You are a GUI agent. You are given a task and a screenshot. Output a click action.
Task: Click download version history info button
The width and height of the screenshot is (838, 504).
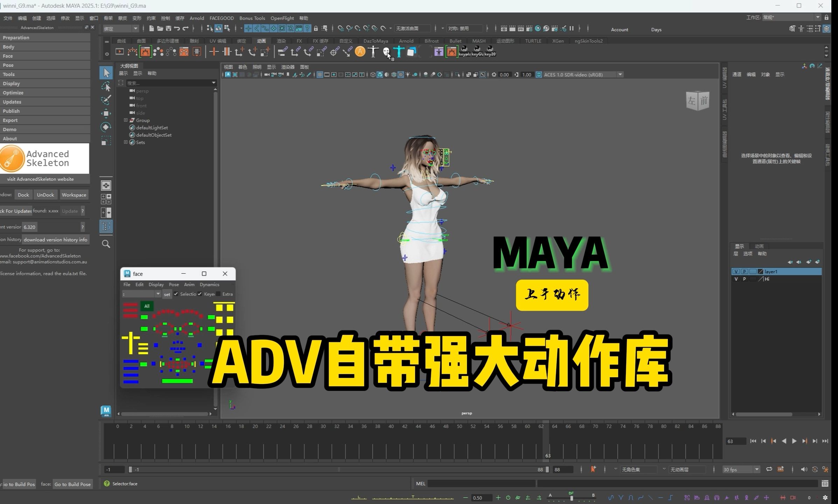[55, 240]
